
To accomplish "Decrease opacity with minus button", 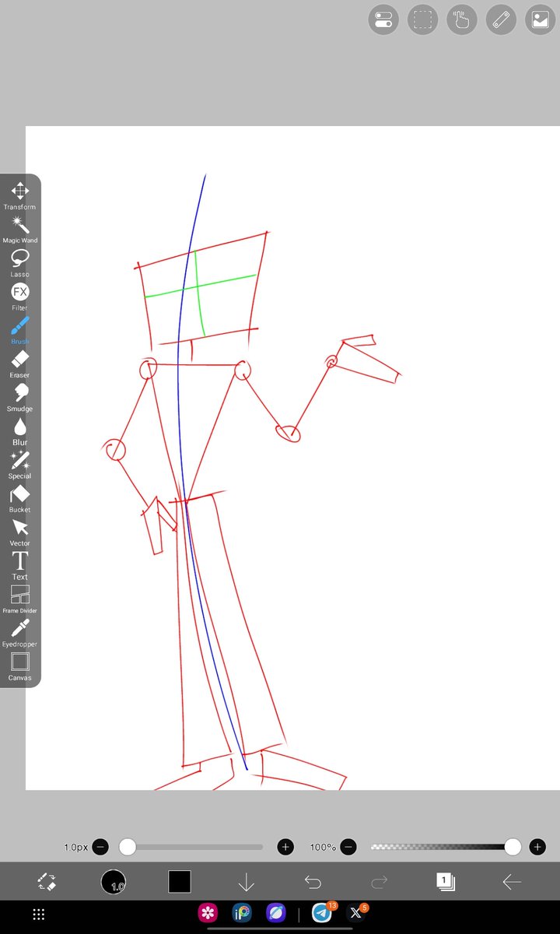I will tap(349, 847).
